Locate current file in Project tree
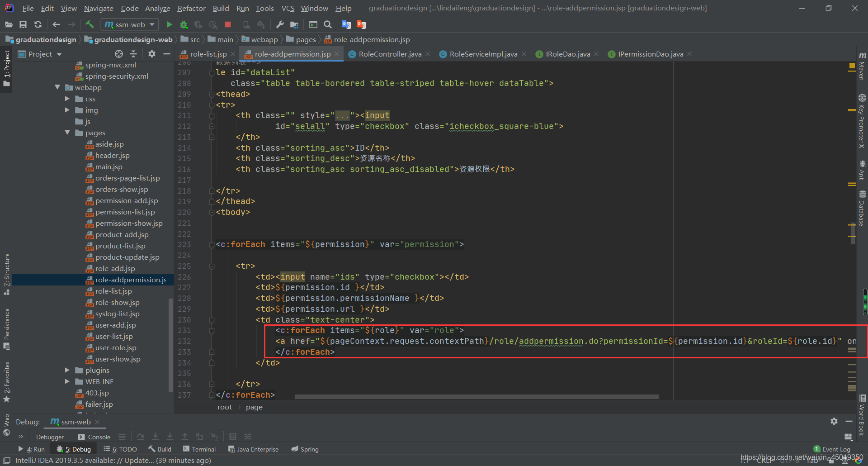Viewport: 868px width, 466px height. (x=119, y=54)
